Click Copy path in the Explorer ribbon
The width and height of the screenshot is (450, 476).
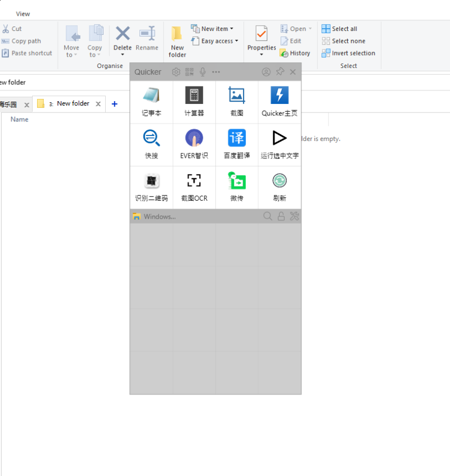coord(21,41)
